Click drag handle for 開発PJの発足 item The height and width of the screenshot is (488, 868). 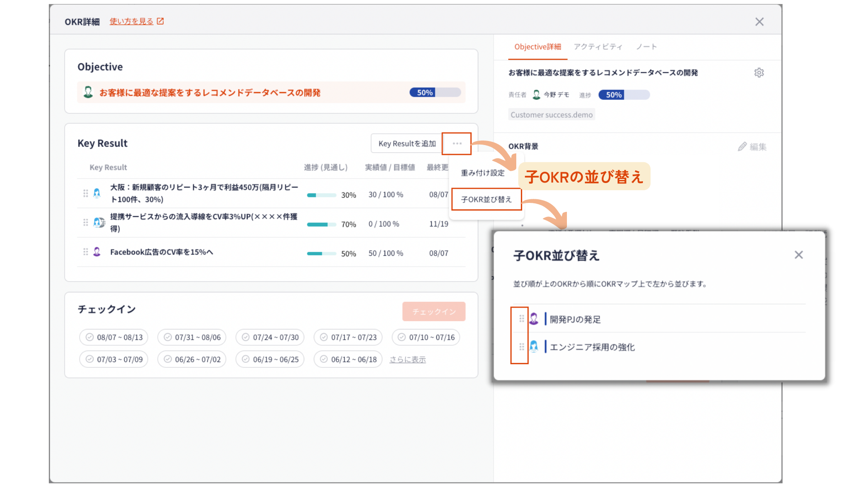pyautogui.click(x=521, y=319)
